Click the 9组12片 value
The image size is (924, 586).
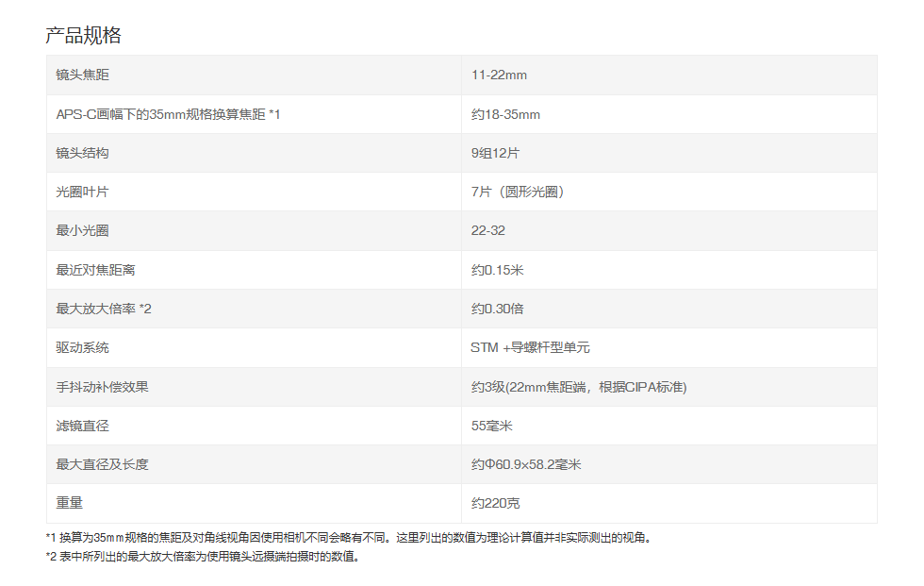coord(495,153)
